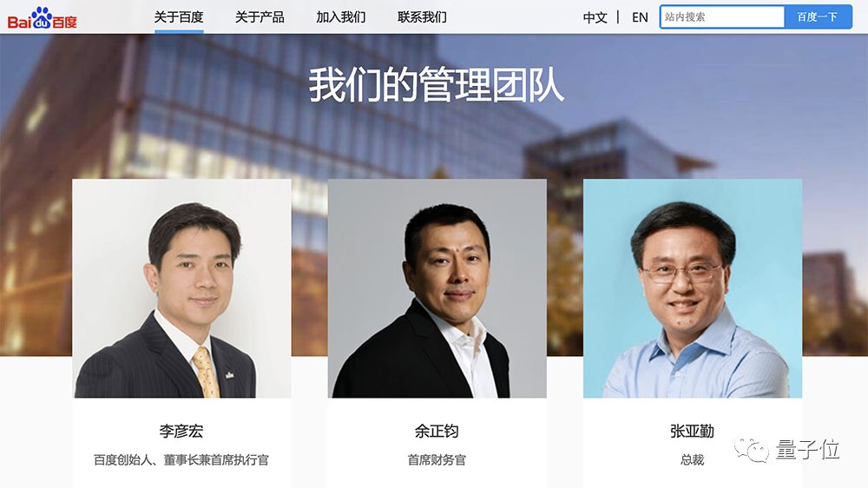Open 余正钧's profile photo
The height and width of the screenshot is (488, 868).
click(x=437, y=288)
